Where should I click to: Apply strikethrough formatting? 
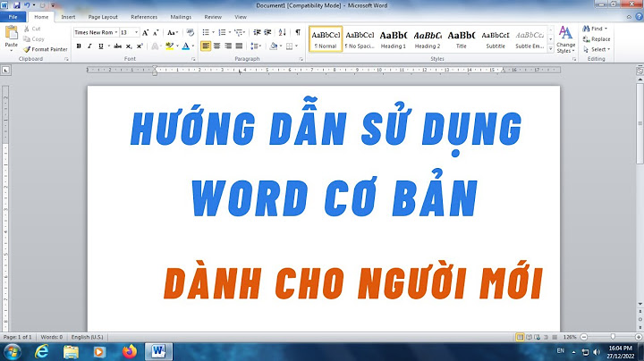point(118,46)
